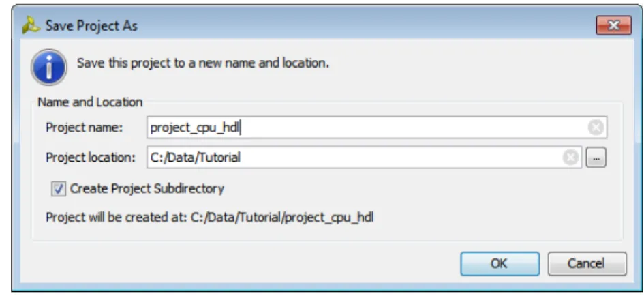Click the blue information icon
The height and width of the screenshot is (296, 644).
click(x=49, y=67)
